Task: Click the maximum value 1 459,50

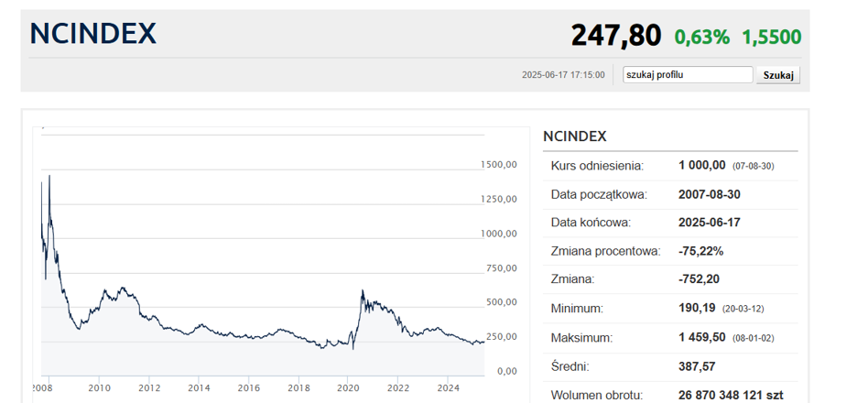Action: point(701,337)
